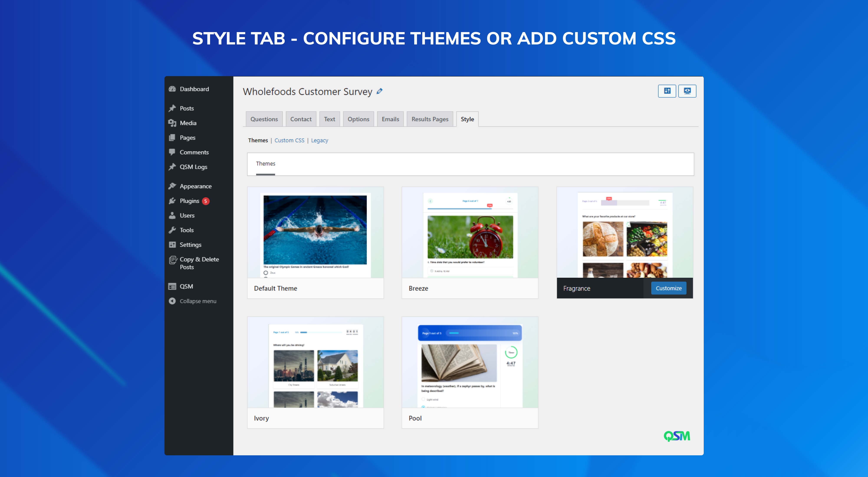Click the preview quiz eye button

pos(687,91)
